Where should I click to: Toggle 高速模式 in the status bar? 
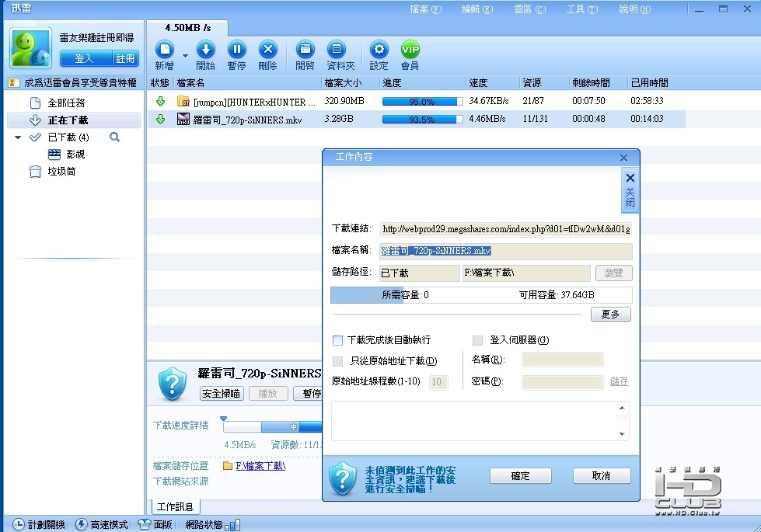(x=103, y=525)
